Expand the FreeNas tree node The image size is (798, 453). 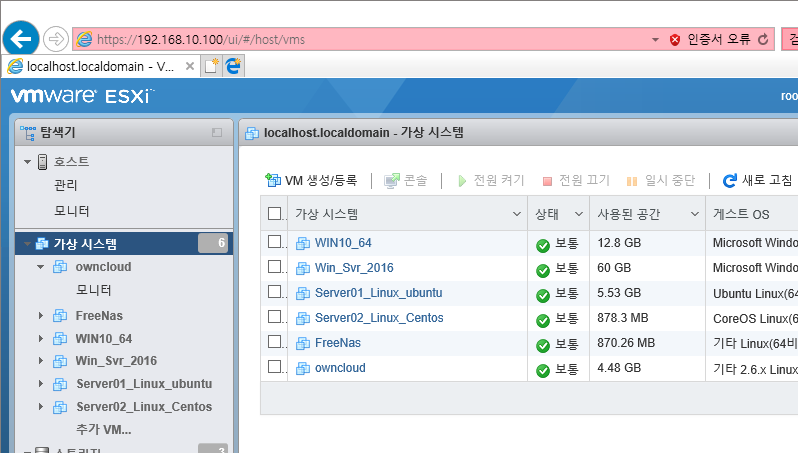coord(41,316)
